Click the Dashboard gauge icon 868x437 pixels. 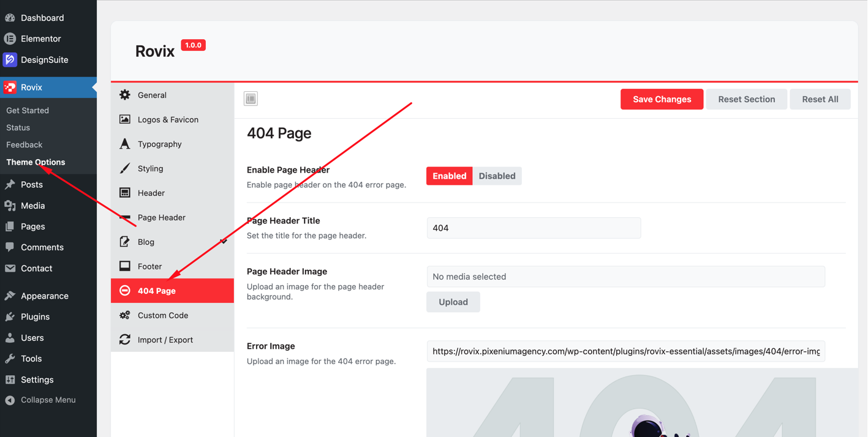10,18
